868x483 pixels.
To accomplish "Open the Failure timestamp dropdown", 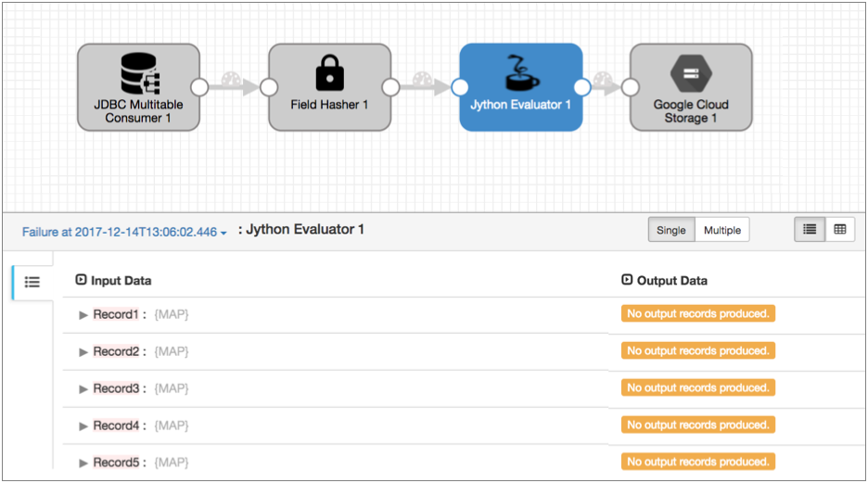I will [124, 232].
